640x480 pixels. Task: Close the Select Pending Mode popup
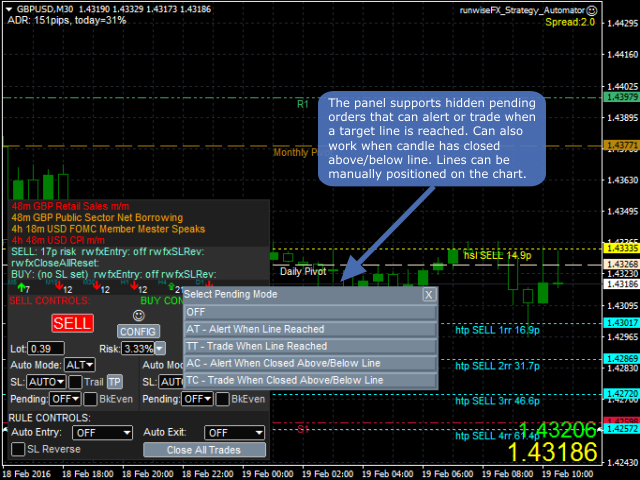429,294
